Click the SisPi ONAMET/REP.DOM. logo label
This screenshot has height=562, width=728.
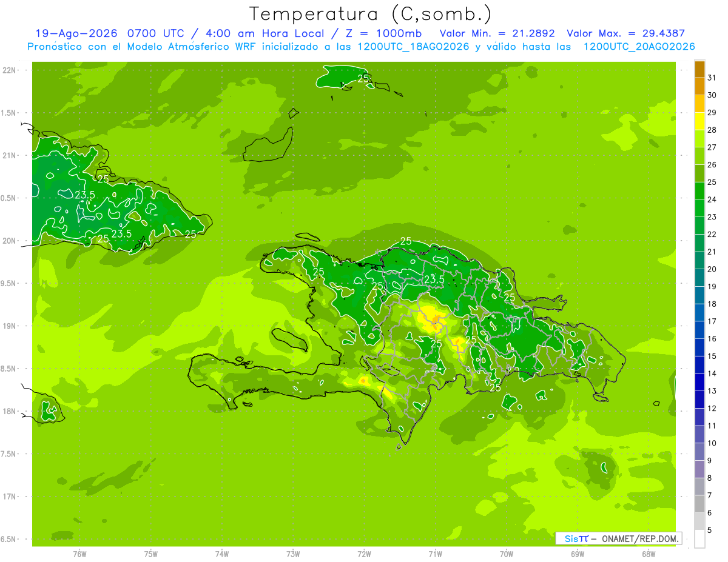[x=618, y=538]
